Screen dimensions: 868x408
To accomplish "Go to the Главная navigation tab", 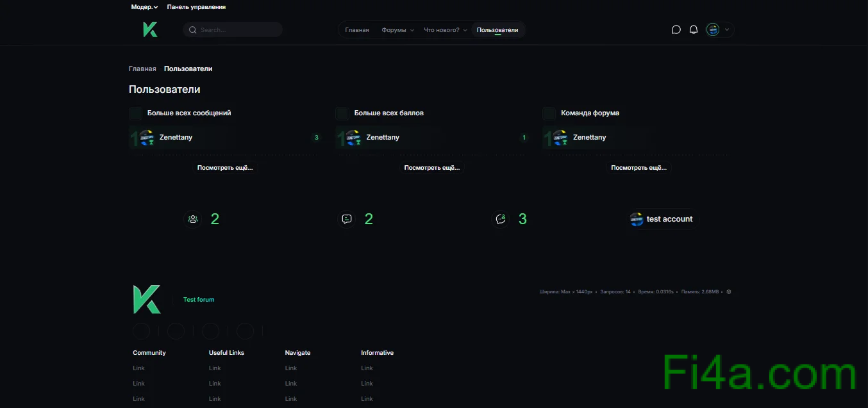I will [x=357, y=30].
